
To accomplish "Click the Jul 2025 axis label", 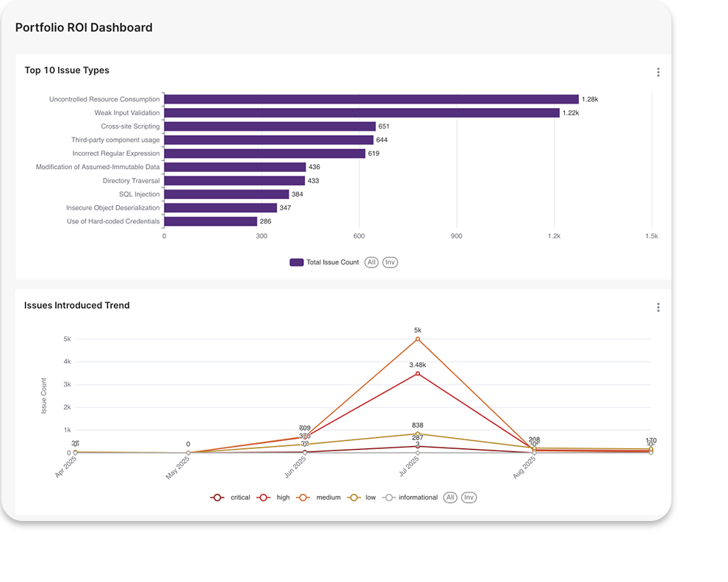I will pos(410,464).
